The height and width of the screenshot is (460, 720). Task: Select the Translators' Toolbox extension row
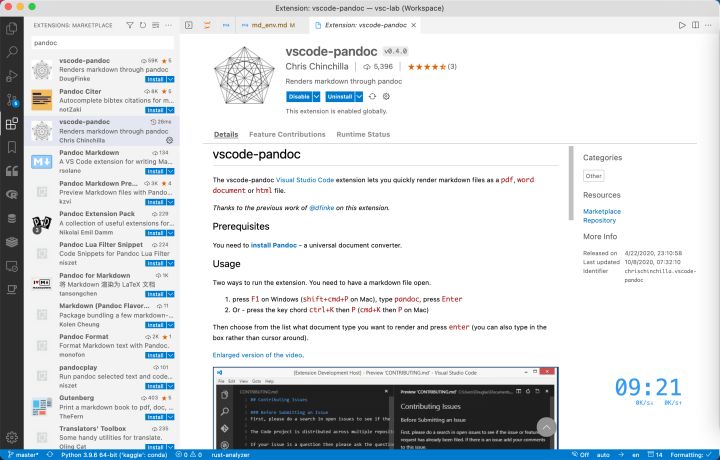point(102,437)
